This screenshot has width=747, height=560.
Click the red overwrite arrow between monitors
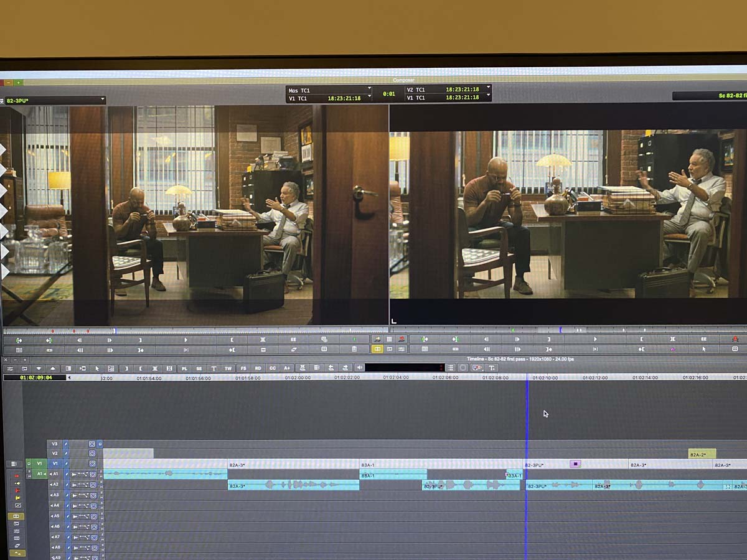tap(402, 340)
